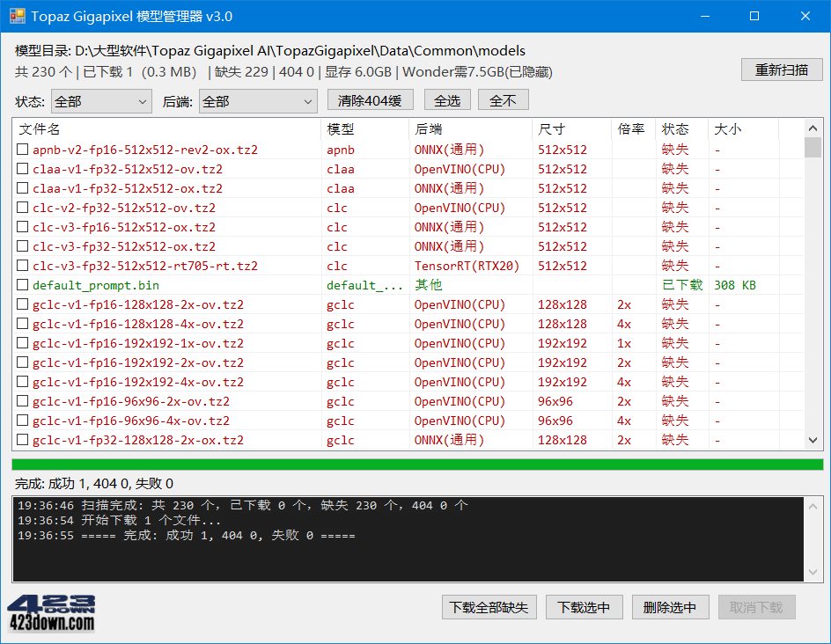Image resolution: width=831 pixels, height=644 pixels.
Task: Click model list scrollbar down arrow
Action: pyautogui.click(x=813, y=440)
